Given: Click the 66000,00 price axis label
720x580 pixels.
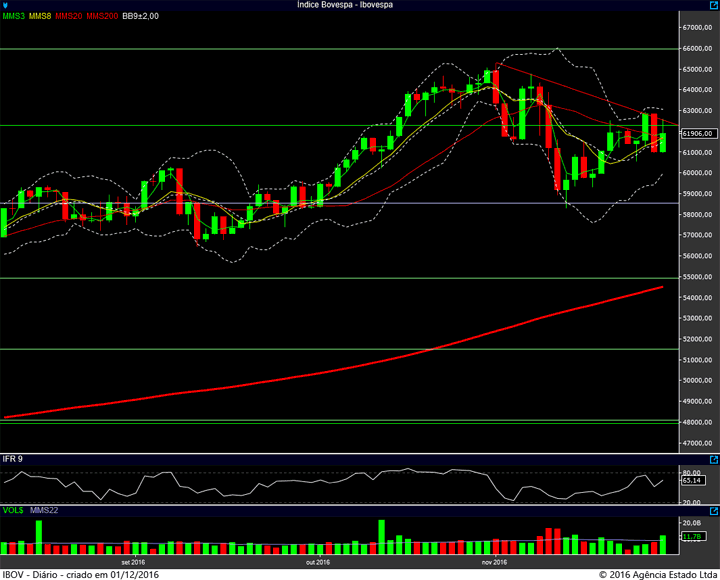Looking at the screenshot, I should (x=698, y=49).
